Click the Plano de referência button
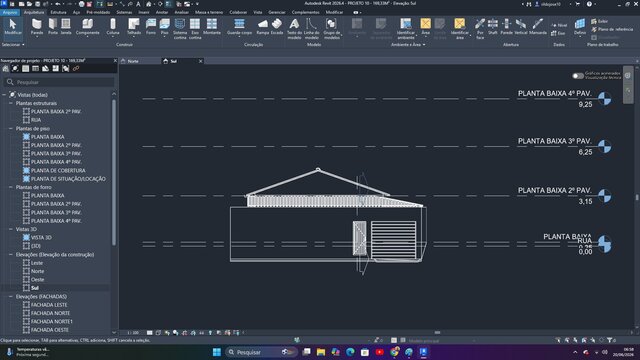Image resolution: width=640 pixels, height=360 pixels. coord(612,29)
